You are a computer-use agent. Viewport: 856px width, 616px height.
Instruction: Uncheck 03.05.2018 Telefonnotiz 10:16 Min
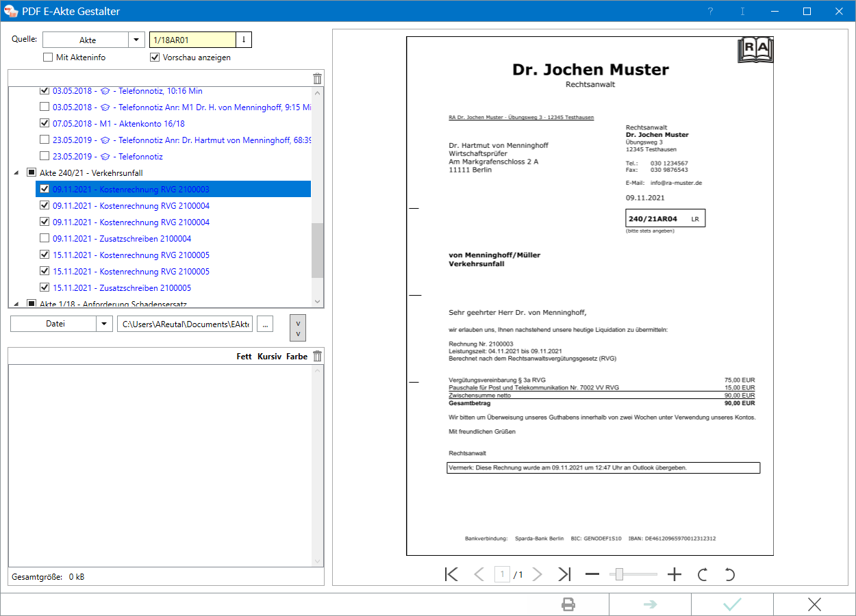(x=45, y=91)
